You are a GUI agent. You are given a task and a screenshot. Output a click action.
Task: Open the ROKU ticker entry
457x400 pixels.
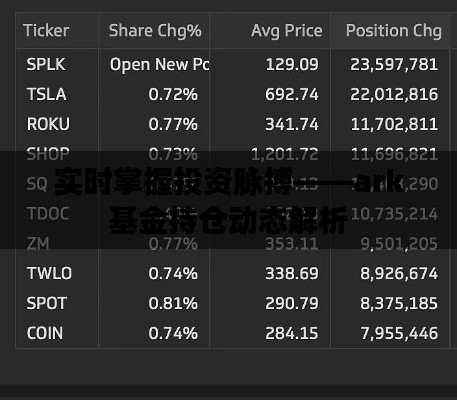[x=48, y=124]
